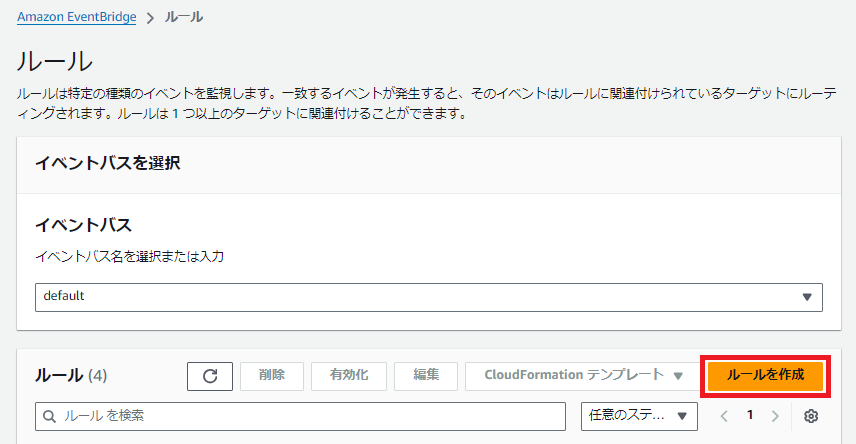Focus the ルール を検索 search field

click(300, 416)
